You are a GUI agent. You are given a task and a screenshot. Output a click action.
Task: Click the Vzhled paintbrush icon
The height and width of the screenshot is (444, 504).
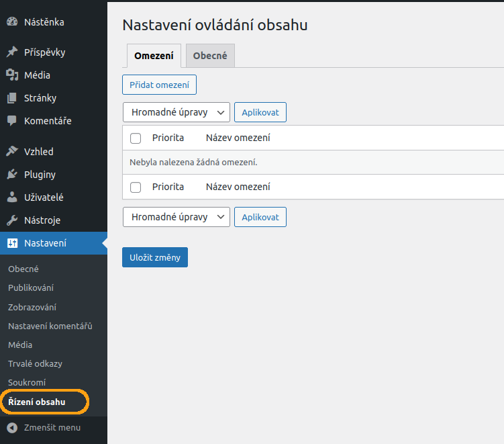click(12, 151)
